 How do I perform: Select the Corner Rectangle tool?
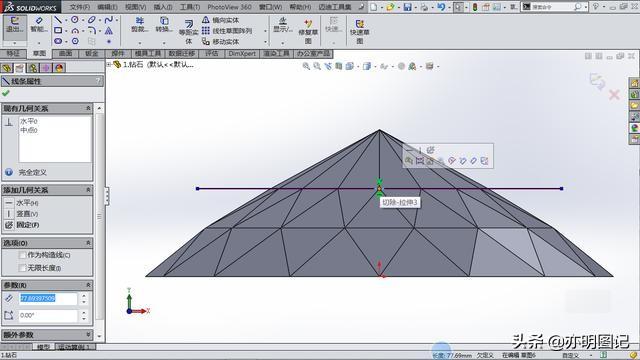click(58, 30)
